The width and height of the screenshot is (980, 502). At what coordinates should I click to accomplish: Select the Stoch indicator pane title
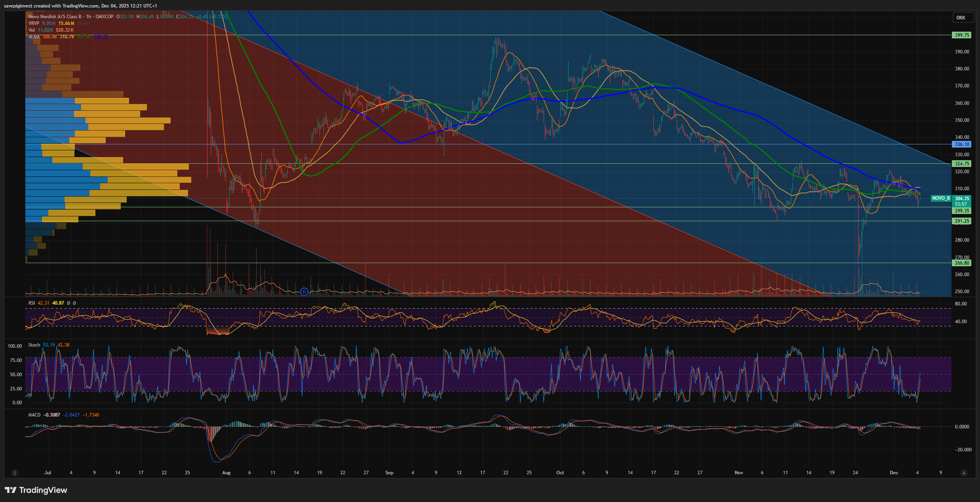pyautogui.click(x=34, y=345)
